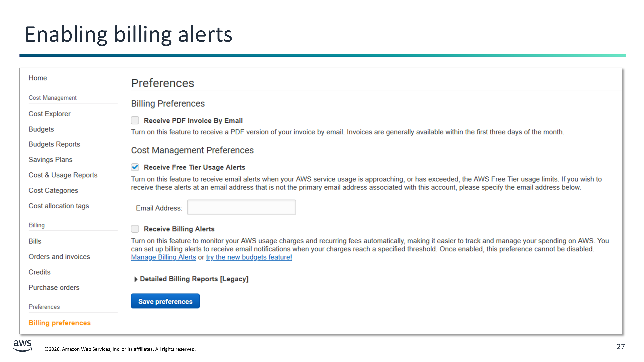
Task: Go to Home in the sidebar
Action: pos(38,78)
